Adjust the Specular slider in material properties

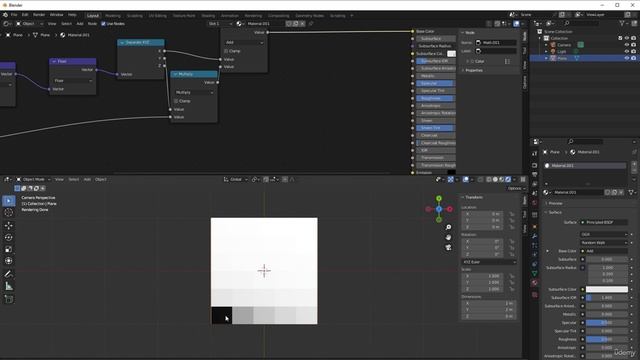coord(607,323)
